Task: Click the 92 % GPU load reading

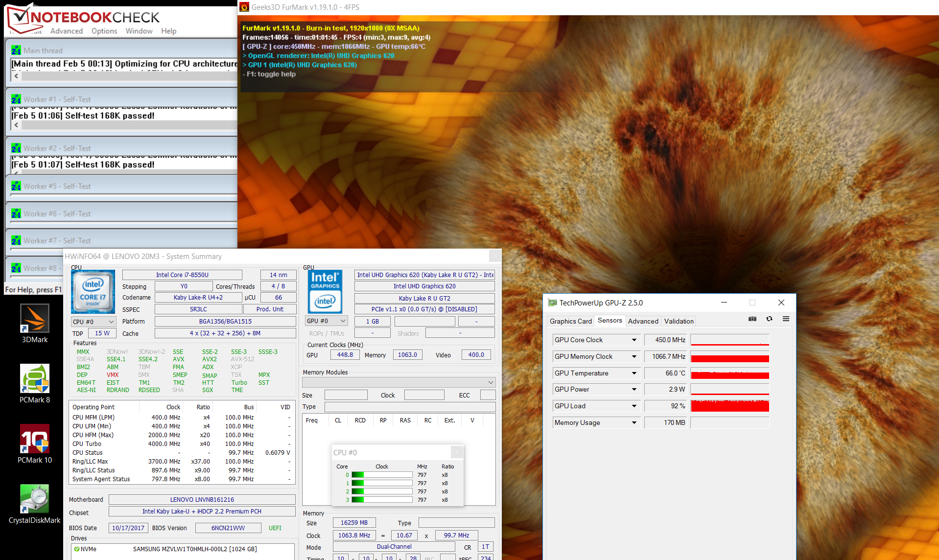Action: 666,406
